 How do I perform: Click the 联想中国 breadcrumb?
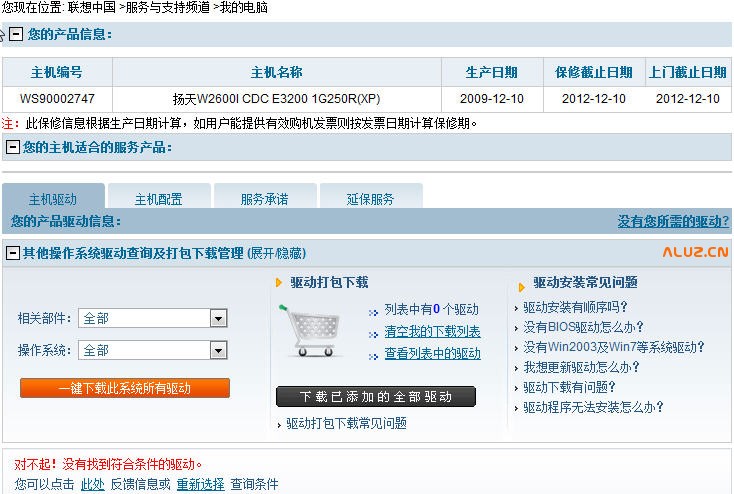click(x=92, y=7)
